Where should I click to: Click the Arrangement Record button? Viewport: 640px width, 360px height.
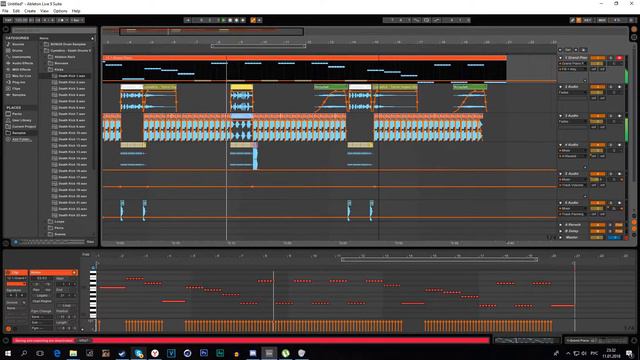click(x=236, y=20)
